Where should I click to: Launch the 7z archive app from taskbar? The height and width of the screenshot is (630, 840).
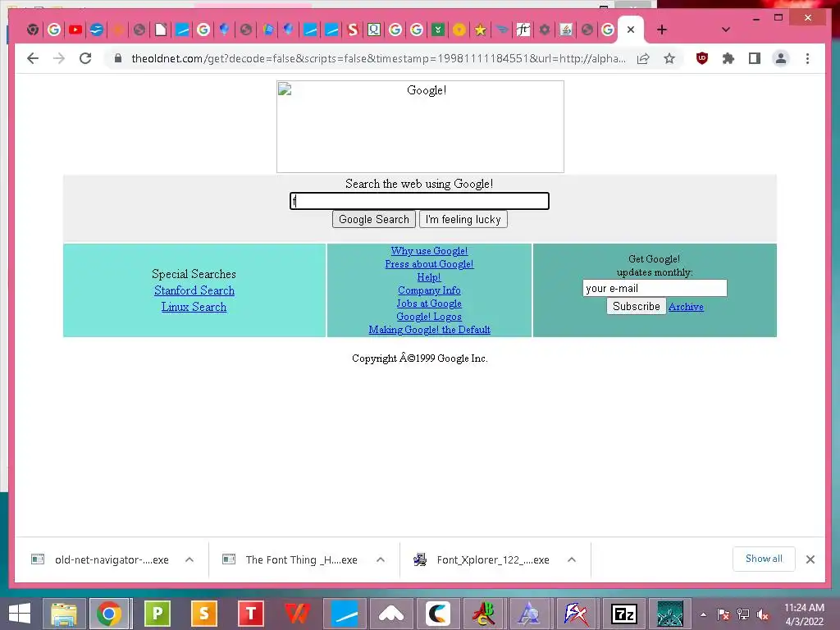coord(623,614)
